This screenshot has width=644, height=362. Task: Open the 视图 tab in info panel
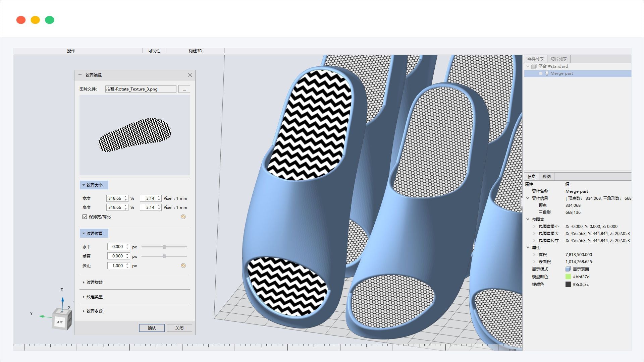tap(546, 177)
